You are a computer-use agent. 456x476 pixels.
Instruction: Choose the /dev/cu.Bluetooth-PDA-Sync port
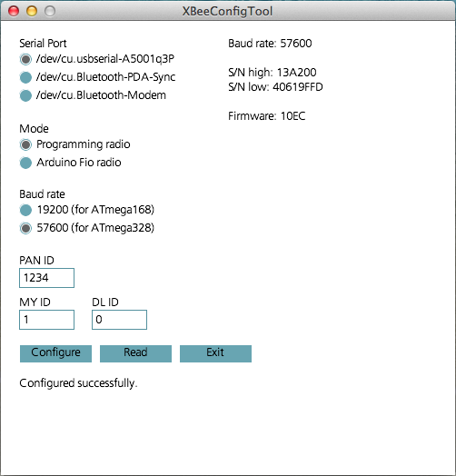coord(25,77)
